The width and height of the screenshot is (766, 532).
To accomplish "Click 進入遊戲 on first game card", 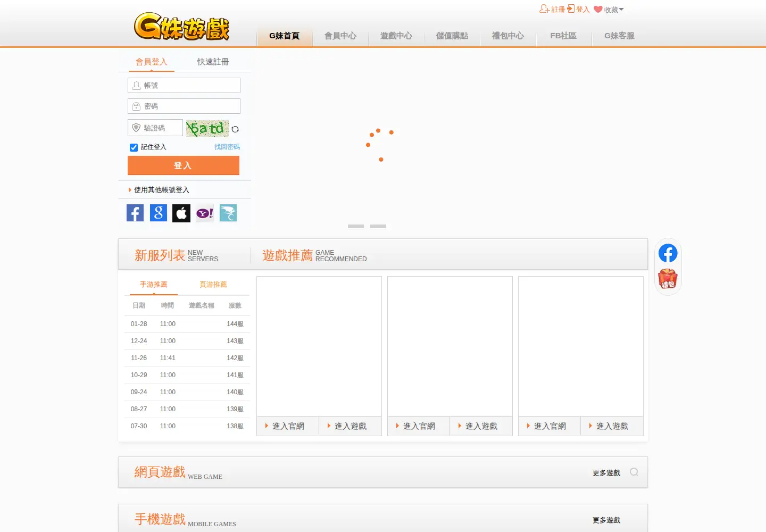I will [x=350, y=426].
